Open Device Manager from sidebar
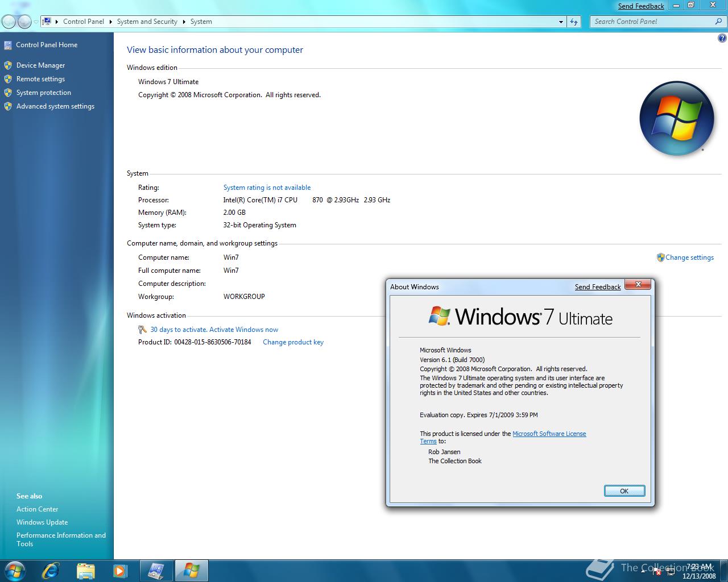Viewport: 728px width, 582px height. pyautogui.click(x=40, y=65)
